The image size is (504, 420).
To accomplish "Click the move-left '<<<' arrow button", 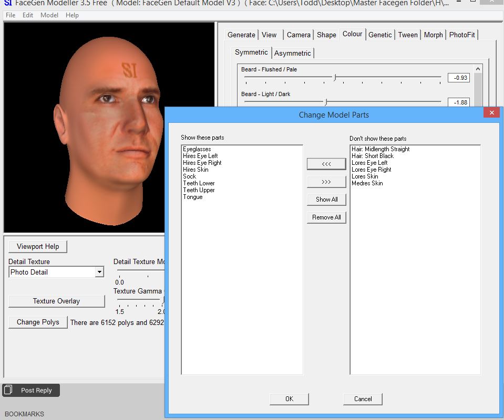I will tap(326, 164).
